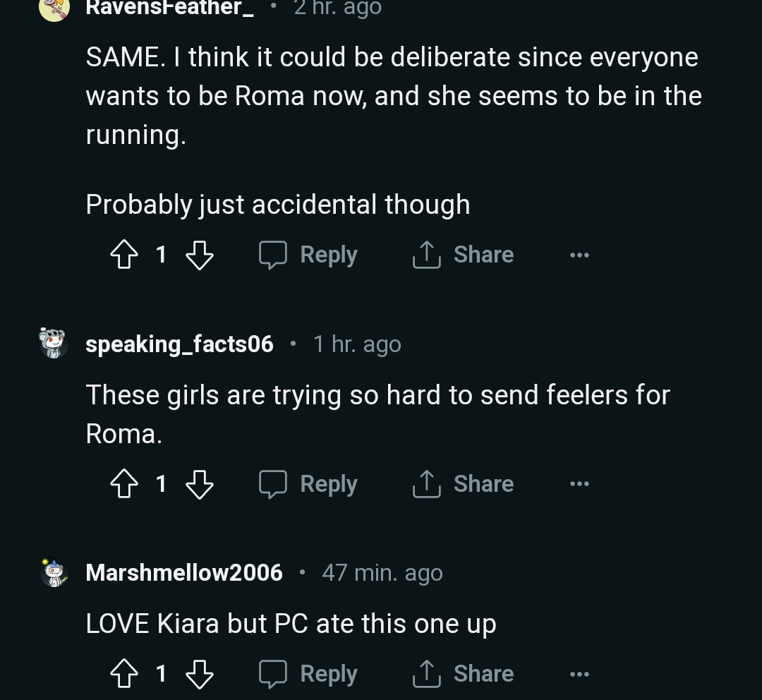Screen dimensions: 762x700
Task: Downvote Marshmellow2006's comment
Action: coord(199,674)
